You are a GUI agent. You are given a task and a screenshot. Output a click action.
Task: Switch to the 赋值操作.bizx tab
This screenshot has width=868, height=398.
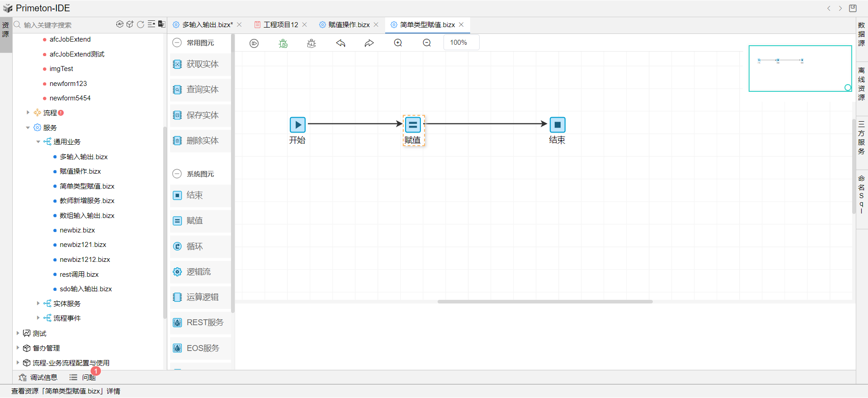point(349,25)
